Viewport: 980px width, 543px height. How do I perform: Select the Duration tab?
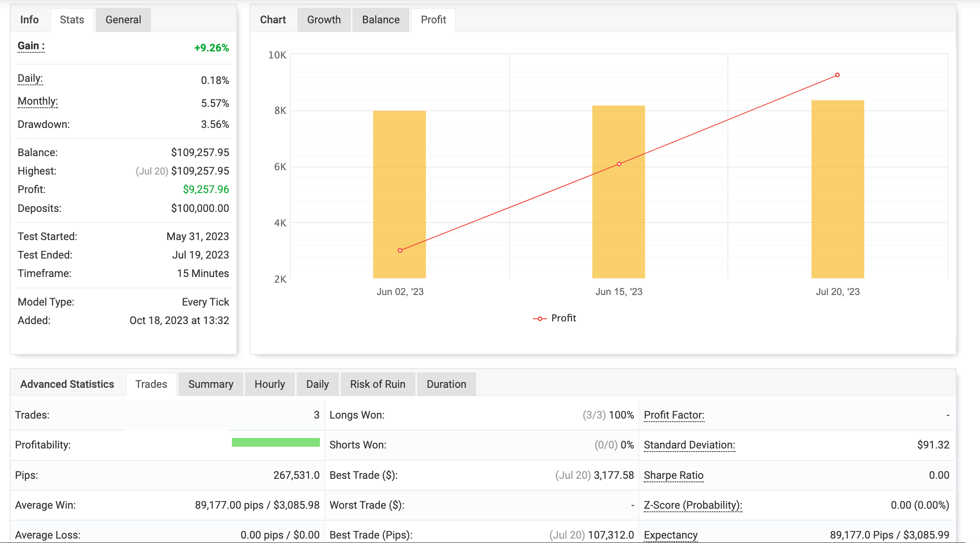click(446, 384)
